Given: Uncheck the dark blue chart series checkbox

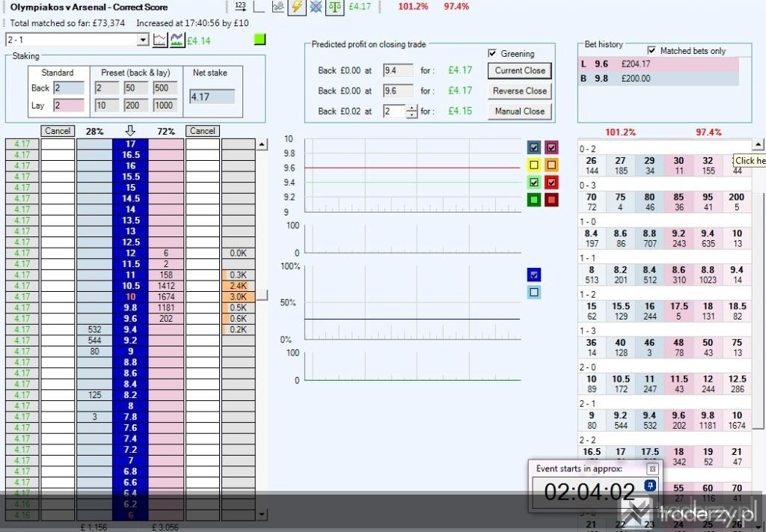Looking at the screenshot, I should point(534,147).
